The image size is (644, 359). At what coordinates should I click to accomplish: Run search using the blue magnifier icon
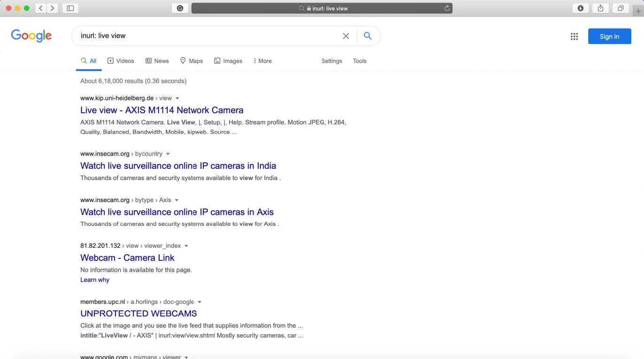coord(368,36)
